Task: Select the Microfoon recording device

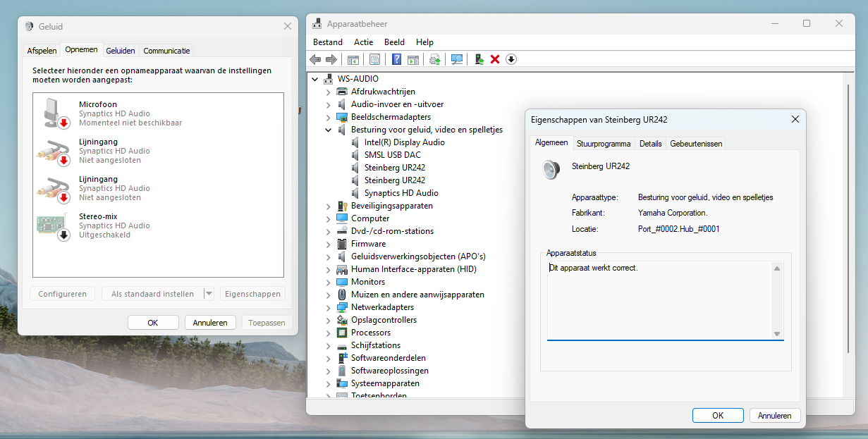Action: [x=158, y=113]
